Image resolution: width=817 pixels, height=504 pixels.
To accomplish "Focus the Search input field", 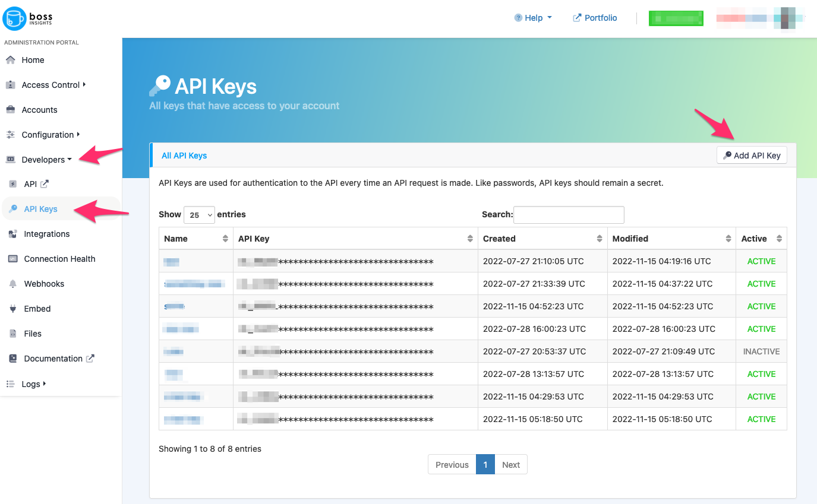I will click(569, 215).
